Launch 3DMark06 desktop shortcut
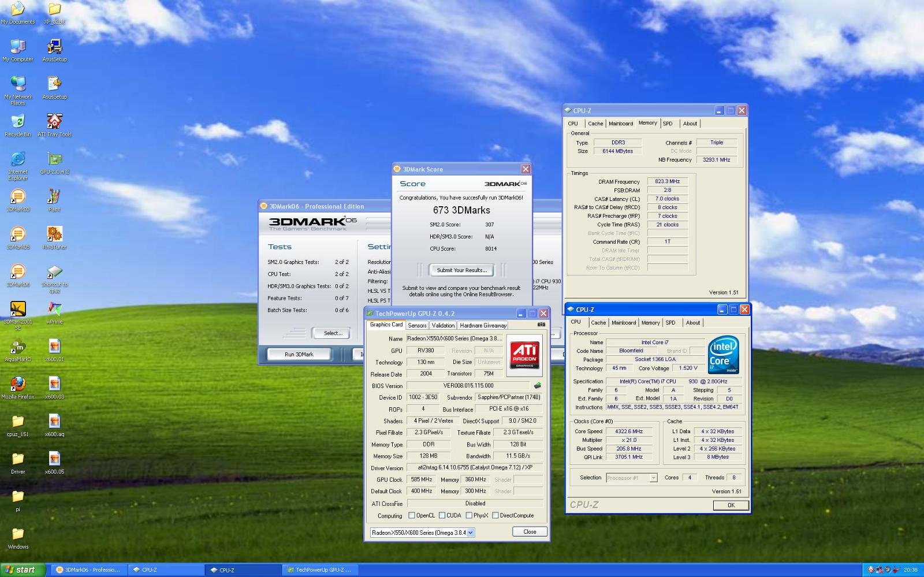 tap(18, 276)
